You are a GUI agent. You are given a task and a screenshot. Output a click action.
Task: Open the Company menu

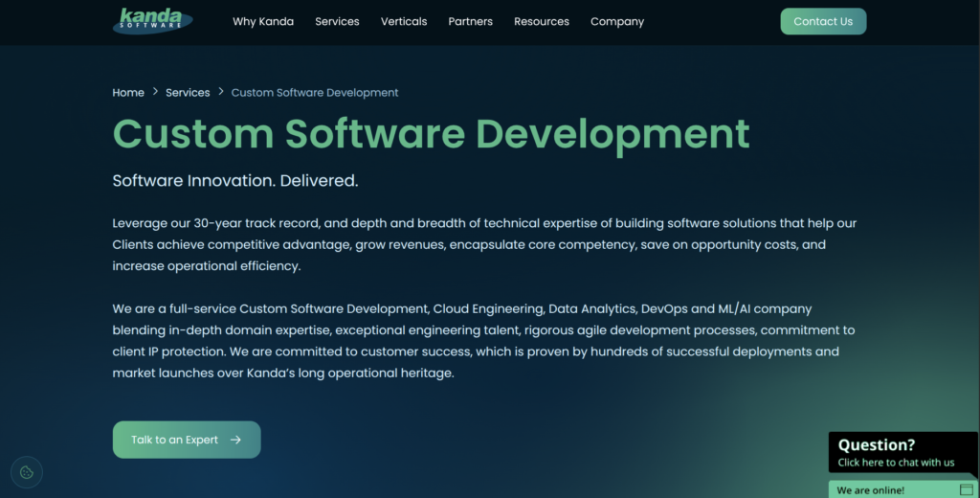[617, 21]
